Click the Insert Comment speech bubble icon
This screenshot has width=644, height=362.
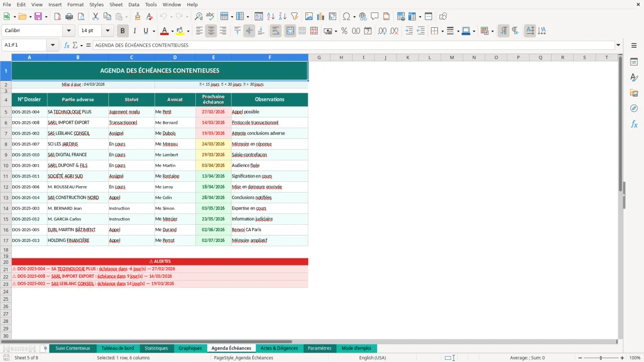(375, 17)
